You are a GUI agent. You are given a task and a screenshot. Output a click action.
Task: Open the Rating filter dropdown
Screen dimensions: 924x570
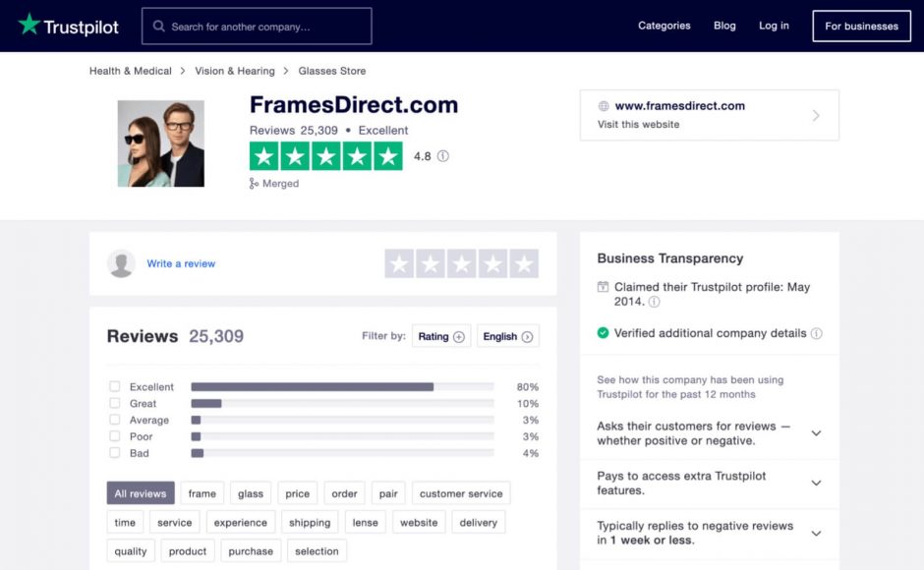[x=440, y=335]
